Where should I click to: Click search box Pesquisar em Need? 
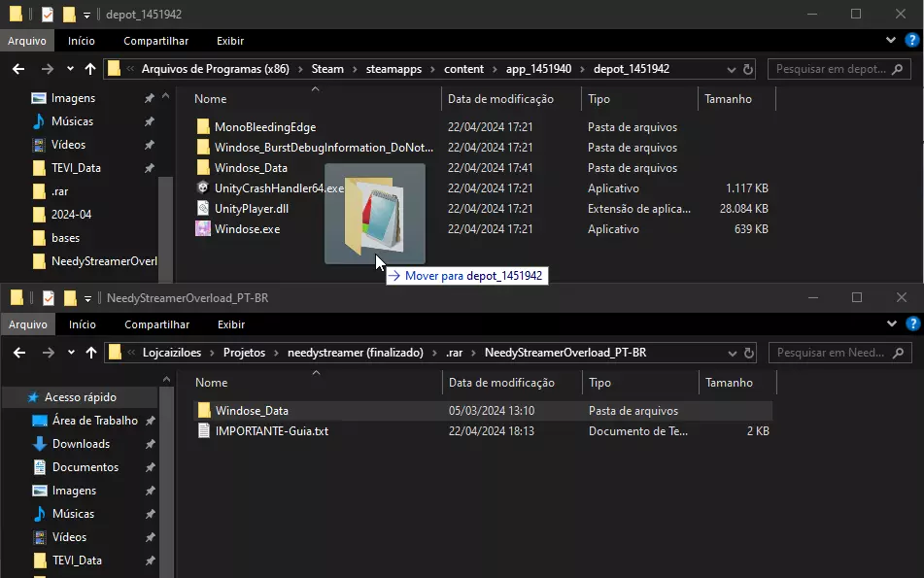coord(839,353)
